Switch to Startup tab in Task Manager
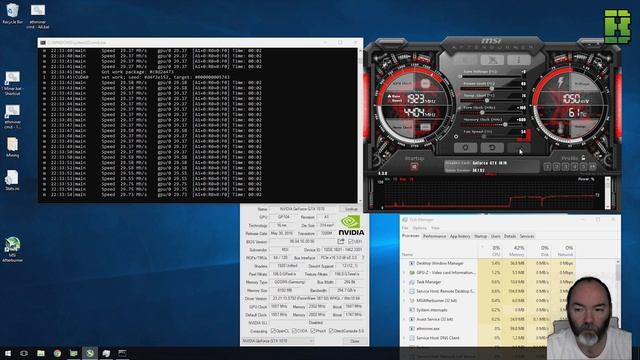 (x=480, y=236)
